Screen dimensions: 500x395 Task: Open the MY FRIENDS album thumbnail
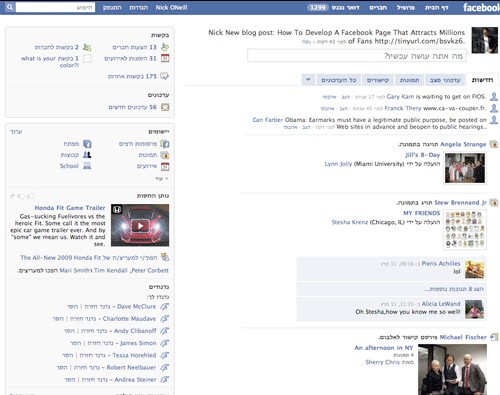coord(465,229)
